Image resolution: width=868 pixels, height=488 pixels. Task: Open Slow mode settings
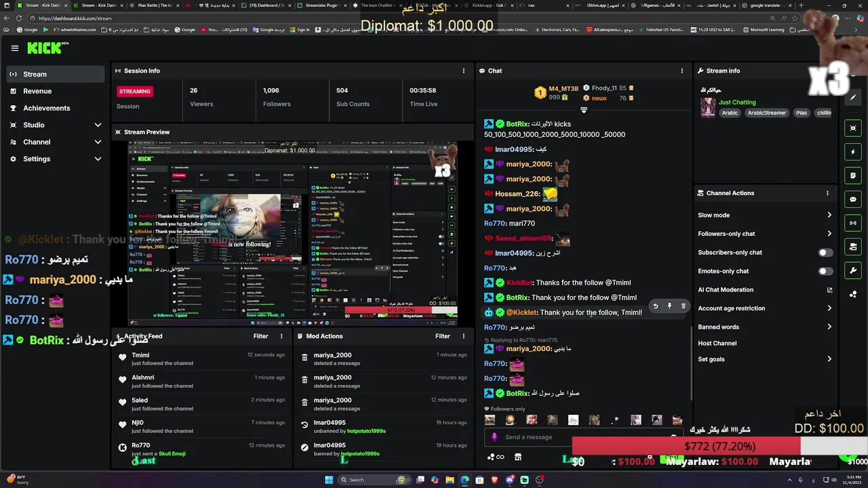pyautogui.click(x=764, y=215)
